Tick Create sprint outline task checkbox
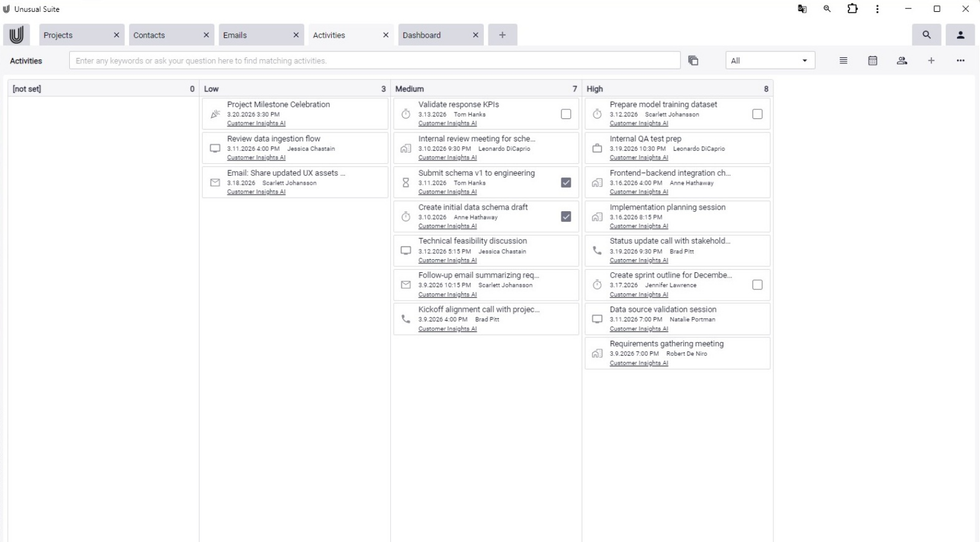The width and height of the screenshot is (980, 542). (757, 285)
